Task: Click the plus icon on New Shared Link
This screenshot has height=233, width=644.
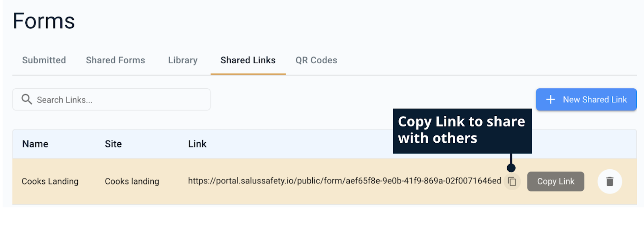Action: [550, 100]
